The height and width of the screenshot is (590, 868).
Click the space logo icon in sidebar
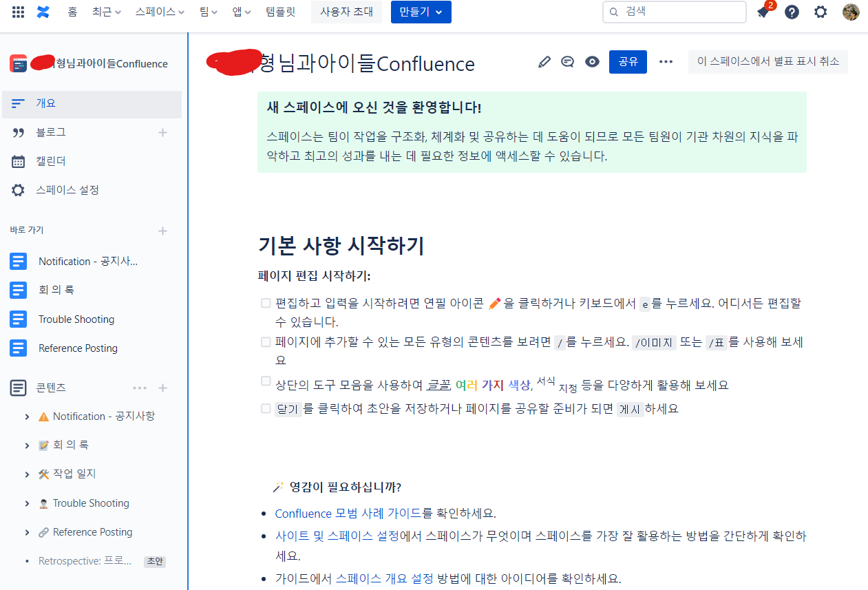tap(19, 63)
